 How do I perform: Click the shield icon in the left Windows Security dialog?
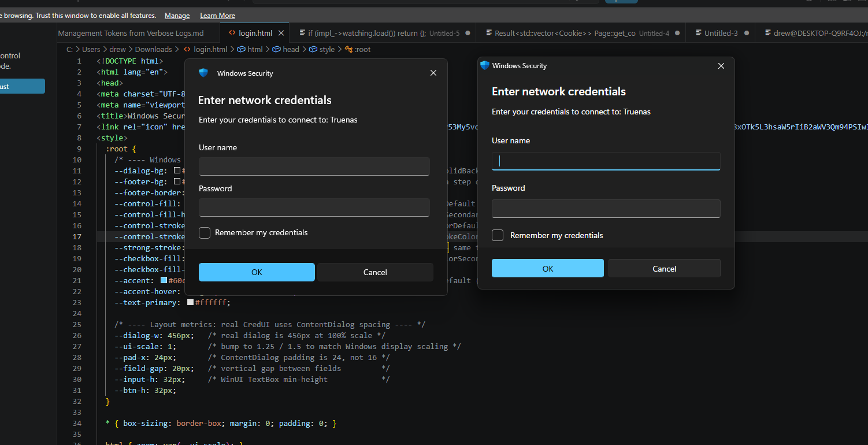203,73
